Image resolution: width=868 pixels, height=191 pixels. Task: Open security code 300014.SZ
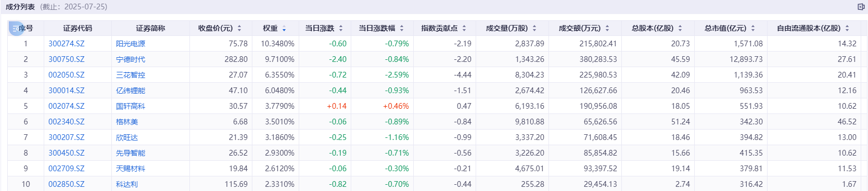[66, 91]
